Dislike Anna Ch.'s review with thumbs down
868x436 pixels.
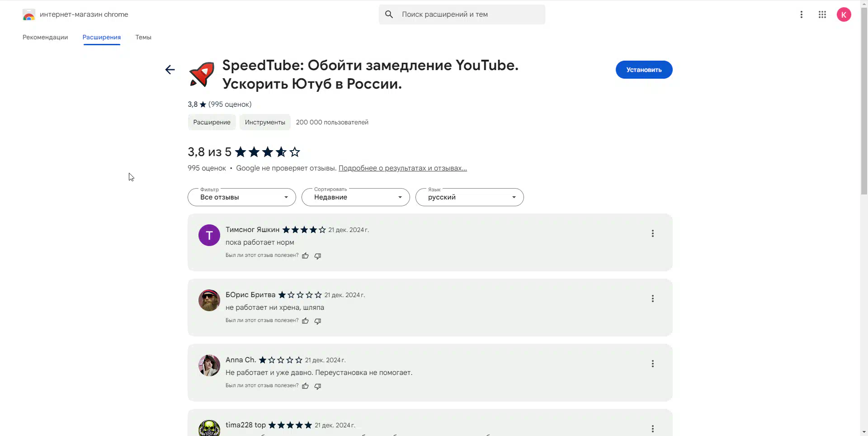click(318, 386)
